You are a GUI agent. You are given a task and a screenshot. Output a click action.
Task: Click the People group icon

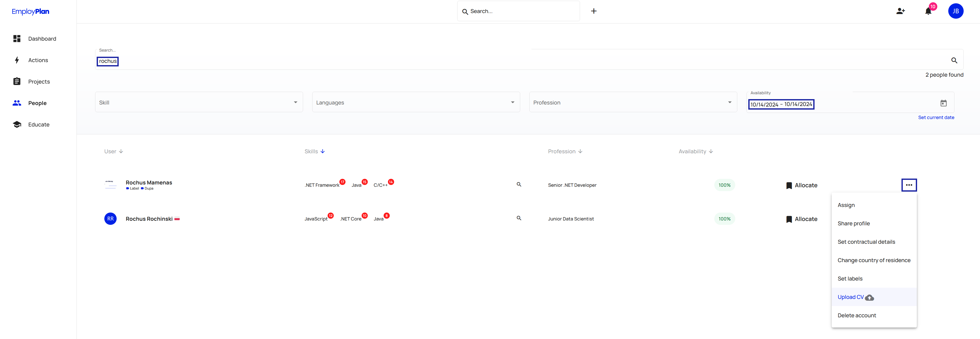click(x=17, y=103)
